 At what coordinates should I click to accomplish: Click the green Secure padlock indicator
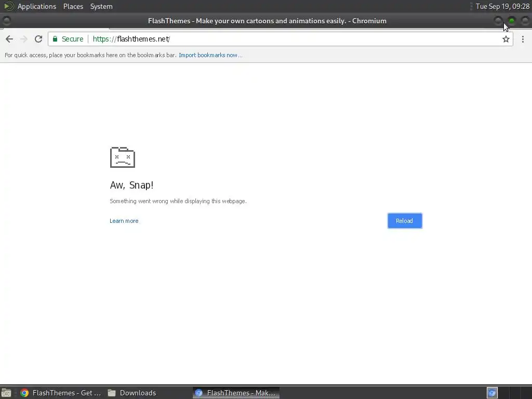point(68,39)
